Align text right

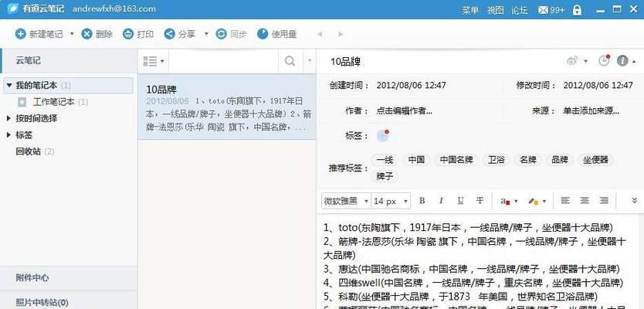(x=604, y=201)
